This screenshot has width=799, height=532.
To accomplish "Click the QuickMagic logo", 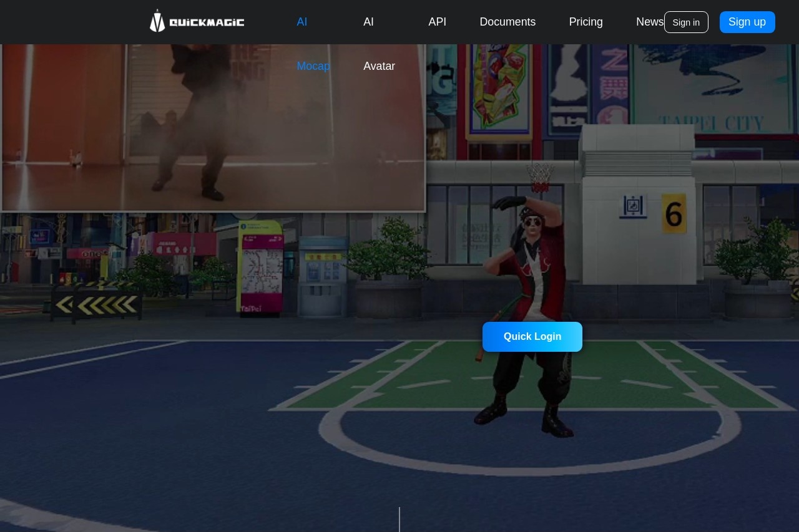I will point(197,21).
